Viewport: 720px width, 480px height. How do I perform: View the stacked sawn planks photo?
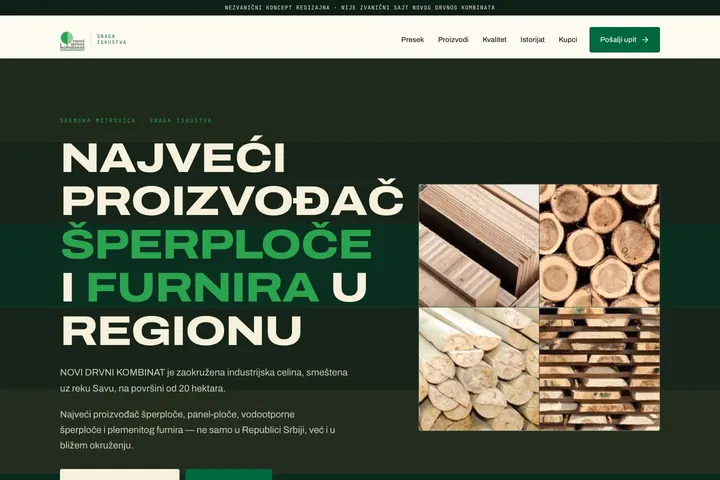click(600, 369)
